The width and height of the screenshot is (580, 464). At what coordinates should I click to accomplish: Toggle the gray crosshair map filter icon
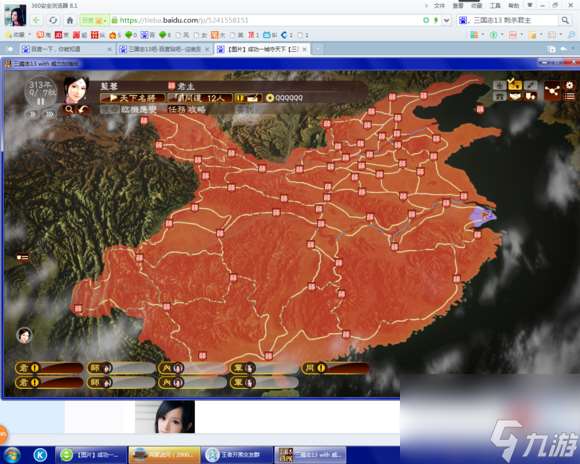[x=499, y=85]
